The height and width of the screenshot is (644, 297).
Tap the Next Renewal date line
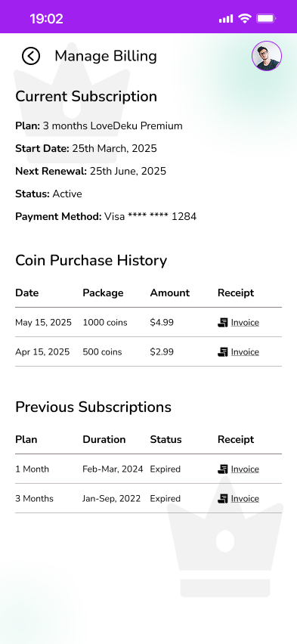pyautogui.click(x=91, y=172)
